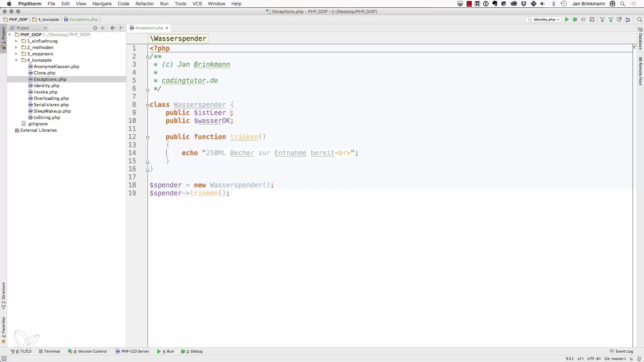Click the PHP_OOP breadcrumb
Viewport: 644px width, 362px height.
[15, 19]
